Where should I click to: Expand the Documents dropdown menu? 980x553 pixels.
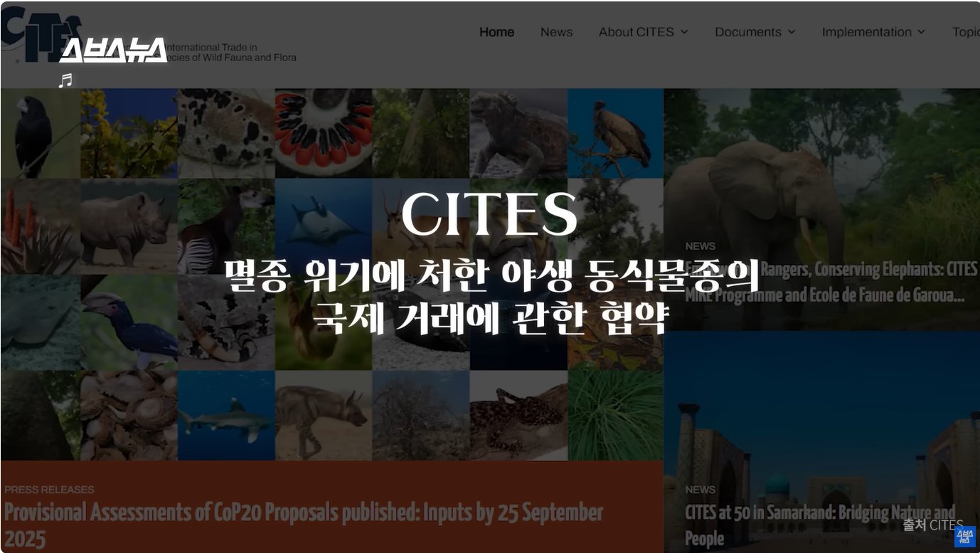755,32
